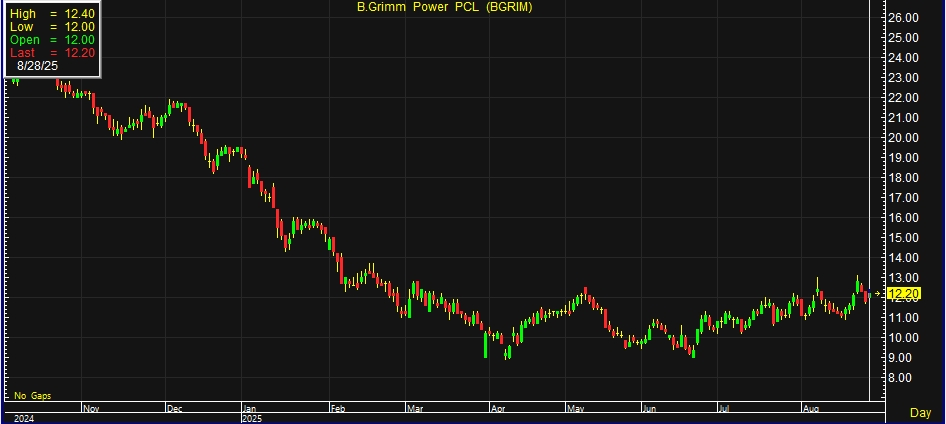This screenshot has width=946, height=424.
Task: Click the 22.00 price axis label
Action: coord(904,98)
